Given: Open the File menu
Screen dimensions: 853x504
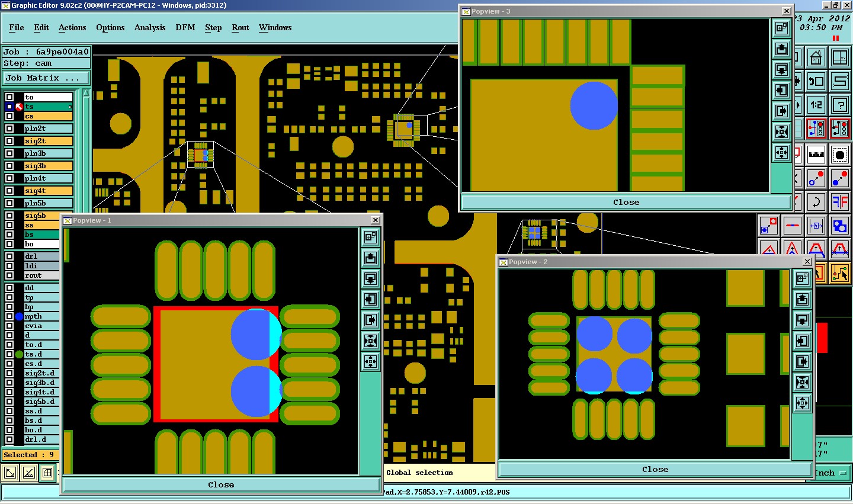Looking at the screenshot, I should click(x=17, y=27).
